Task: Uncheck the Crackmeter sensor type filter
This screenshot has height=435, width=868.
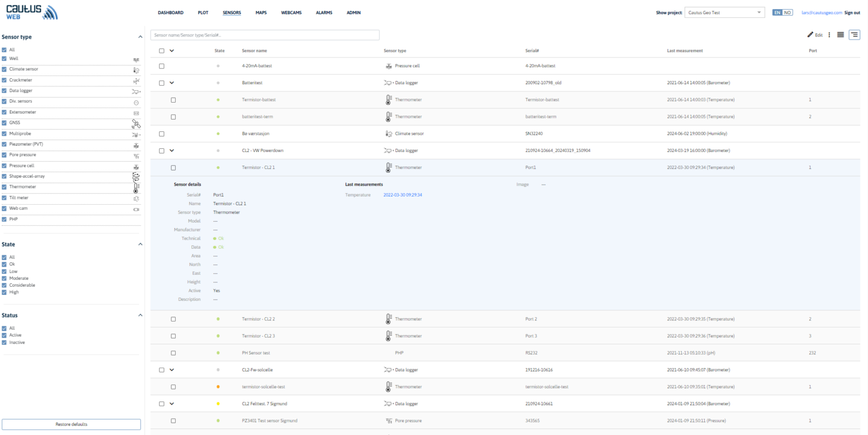Action: [4, 80]
